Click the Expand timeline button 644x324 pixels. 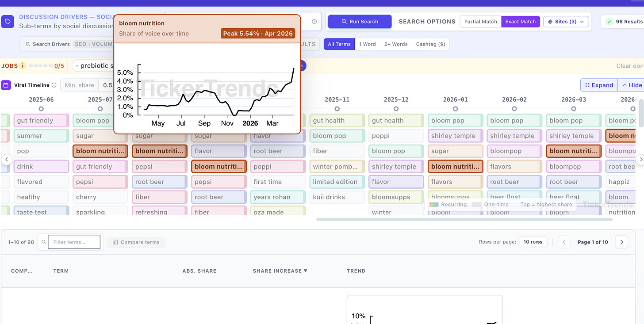[599, 85]
